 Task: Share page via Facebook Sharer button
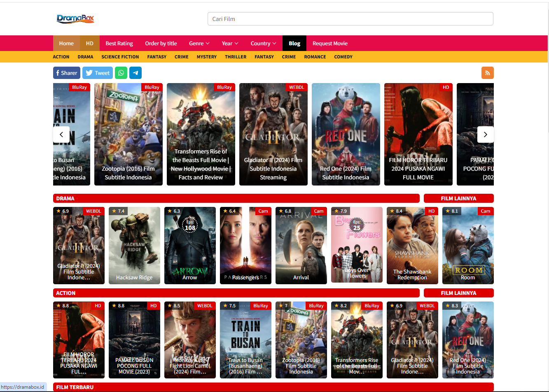tap(66, 73)
